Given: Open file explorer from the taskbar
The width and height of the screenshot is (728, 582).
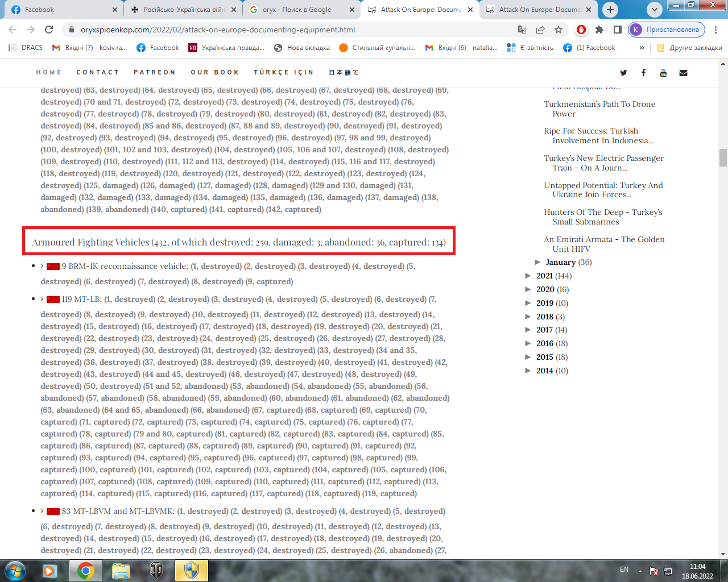Looking at the screenshot, I should (121, 570).
